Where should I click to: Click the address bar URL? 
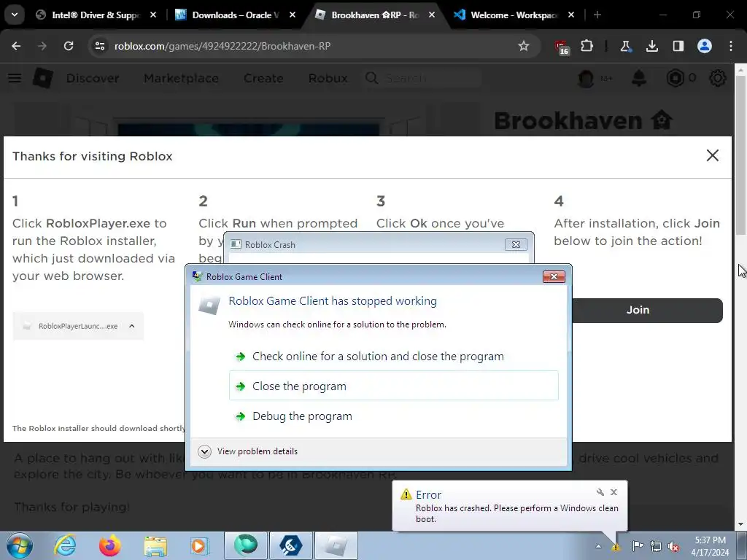tap(222, 46)
